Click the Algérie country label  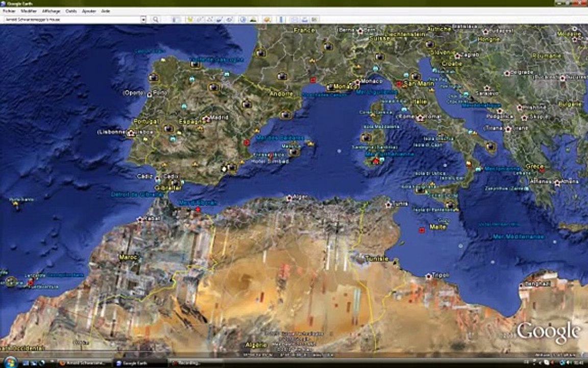(257, 344)
